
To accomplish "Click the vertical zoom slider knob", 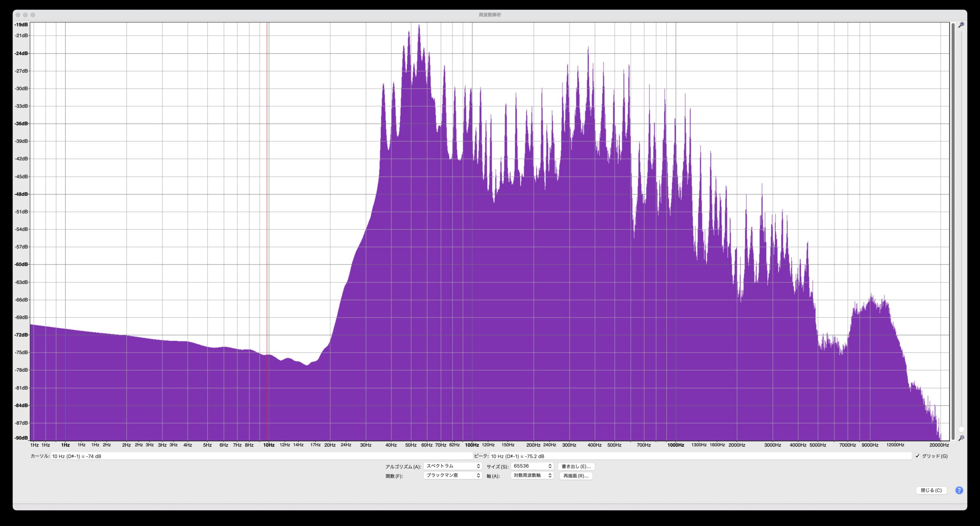I will pyautogui.click(x=961, y=429).
